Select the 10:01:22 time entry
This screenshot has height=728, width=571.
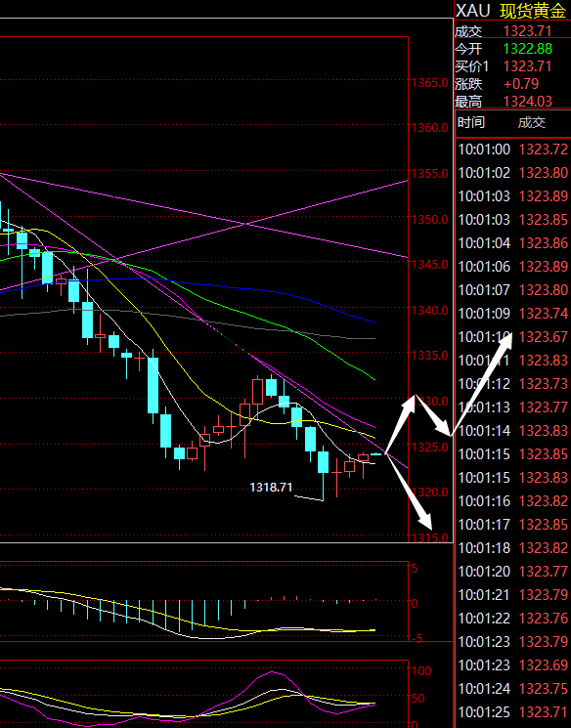[484, 619]
